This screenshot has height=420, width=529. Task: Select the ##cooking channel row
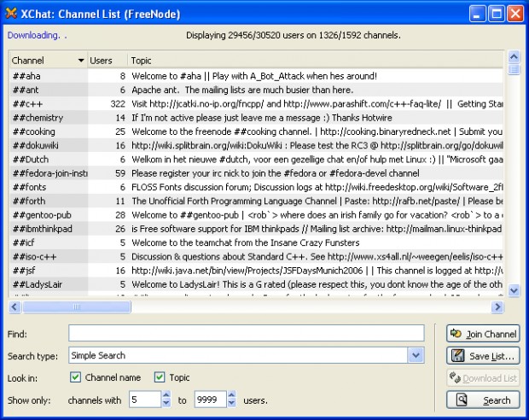257,131
